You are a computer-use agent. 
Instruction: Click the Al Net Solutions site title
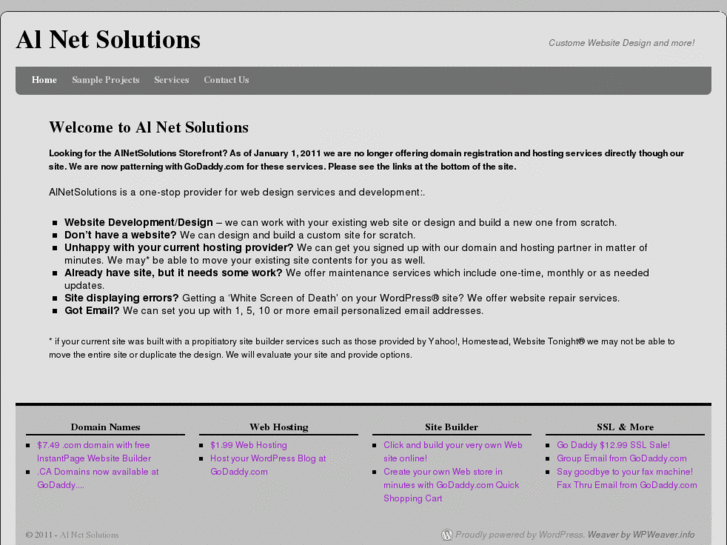pyautogui.click(x=108, y=39)
